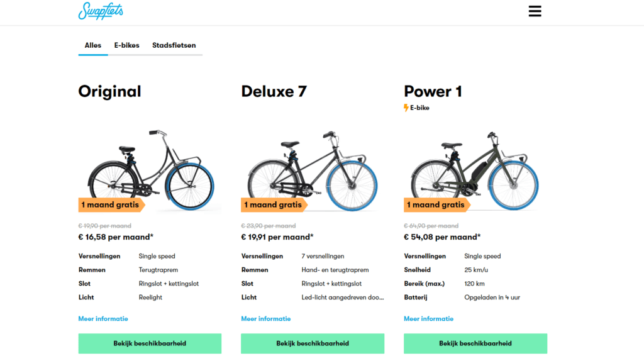Click 1 maand gratis badge on Original
This screenshot has width=644, height=363.
click(x=112, y=204)
